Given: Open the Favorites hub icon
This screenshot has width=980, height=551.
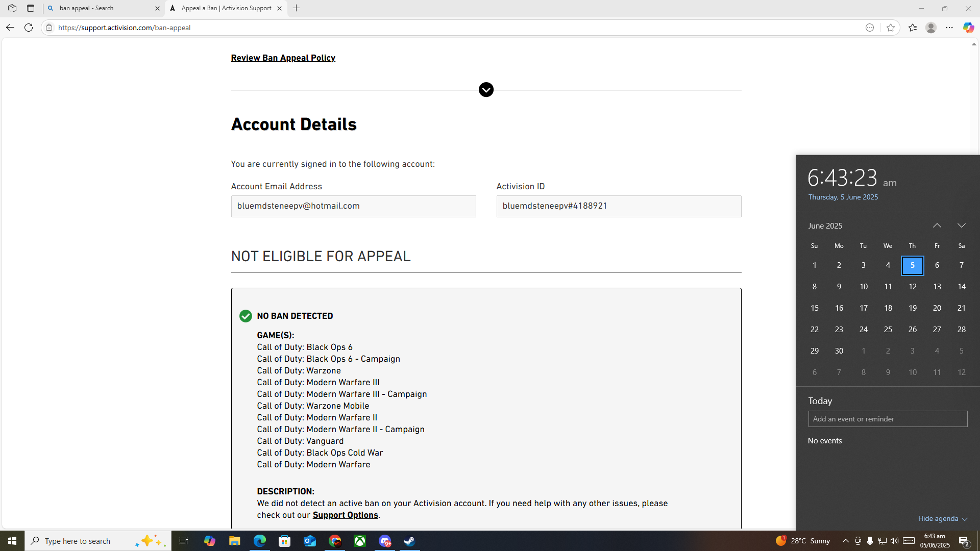Looking at the screenshot, I should [x=912, y=28].
